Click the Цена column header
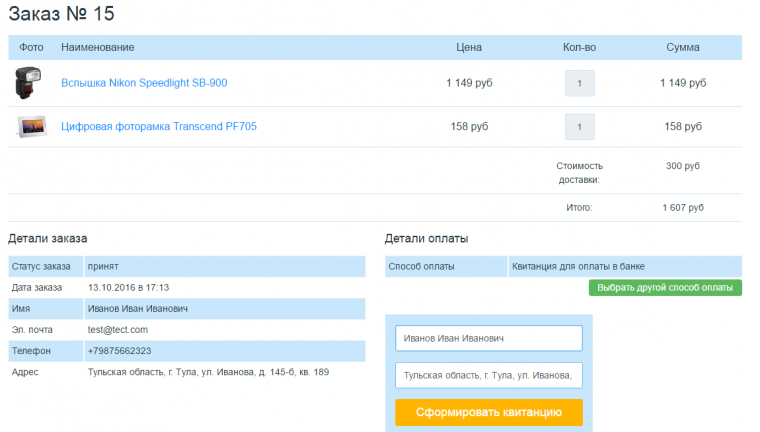The image size is (760, 432). click(469, 47)
